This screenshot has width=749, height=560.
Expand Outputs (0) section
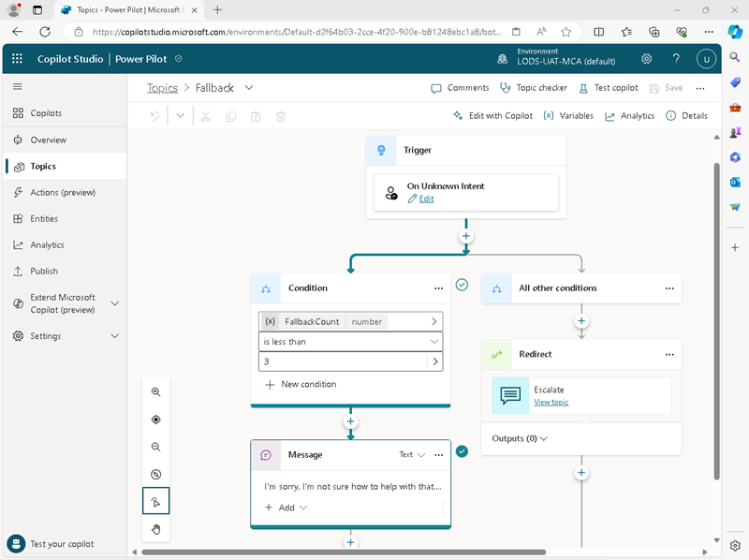coord(520,438)
